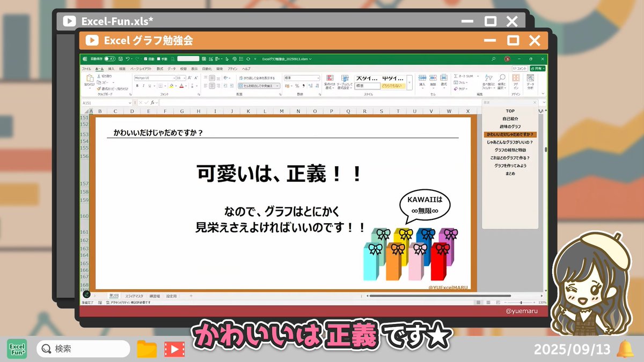
Task: Open the ヘルプ ribbon tab
Action: (x=246, y=69)
